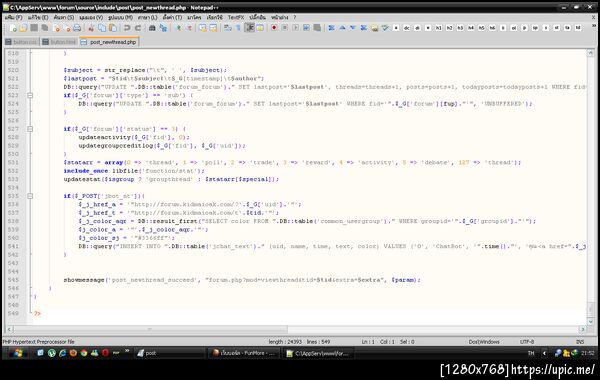Click the Open file toolbar icon
Viewport: 600px width, 380px height.
point(23,28)
